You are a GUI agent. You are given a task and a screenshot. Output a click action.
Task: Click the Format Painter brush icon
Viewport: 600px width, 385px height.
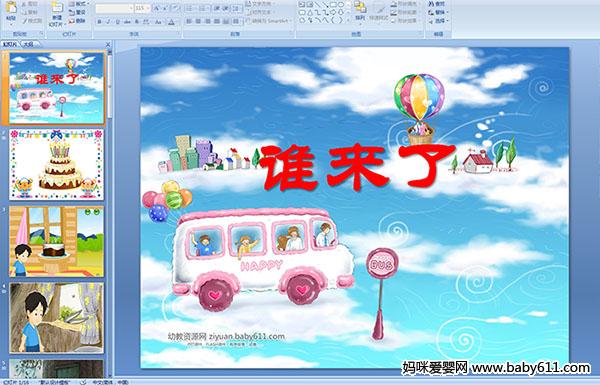pyautogui.click(x=25, y=21)
